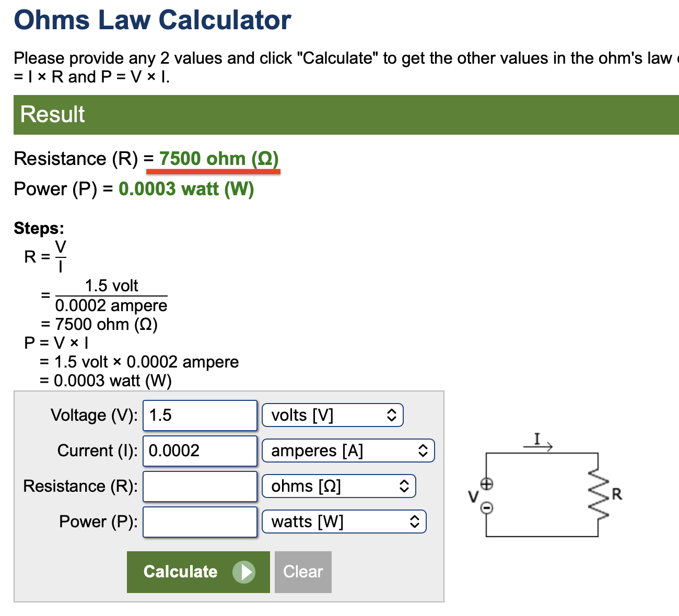679x616 pixels.
Task: Click the Ohms Law Calculator page heading
Action: 153,20
